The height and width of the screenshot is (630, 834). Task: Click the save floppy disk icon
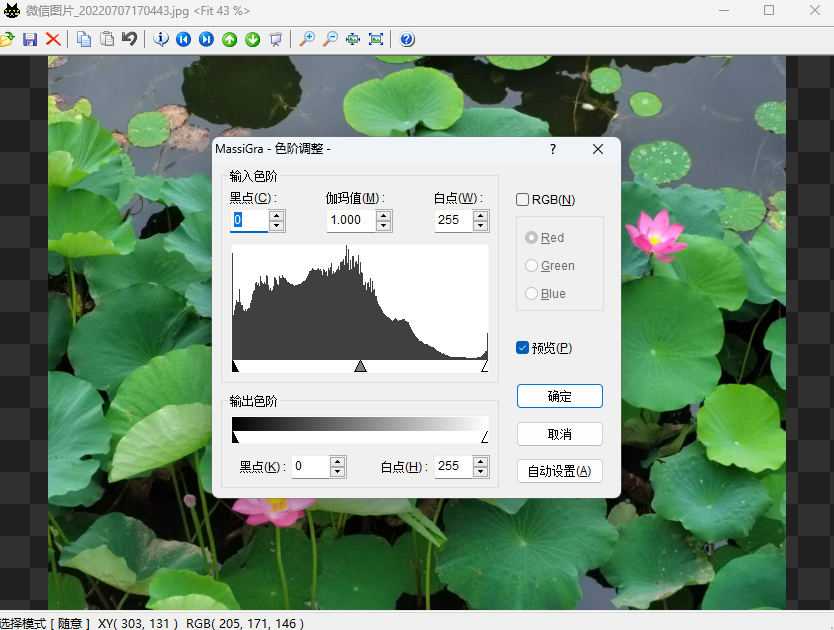tap(30, 39)
